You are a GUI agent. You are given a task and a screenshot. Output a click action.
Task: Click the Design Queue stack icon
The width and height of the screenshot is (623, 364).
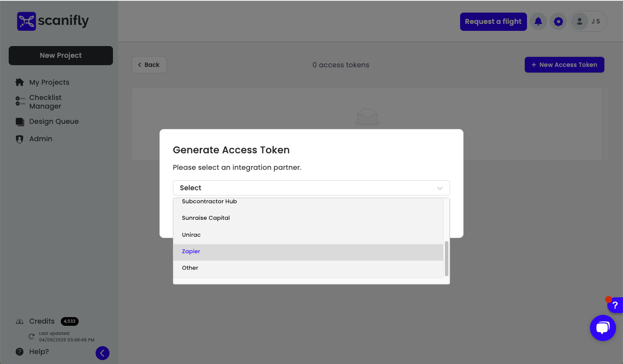click(20, 122)
